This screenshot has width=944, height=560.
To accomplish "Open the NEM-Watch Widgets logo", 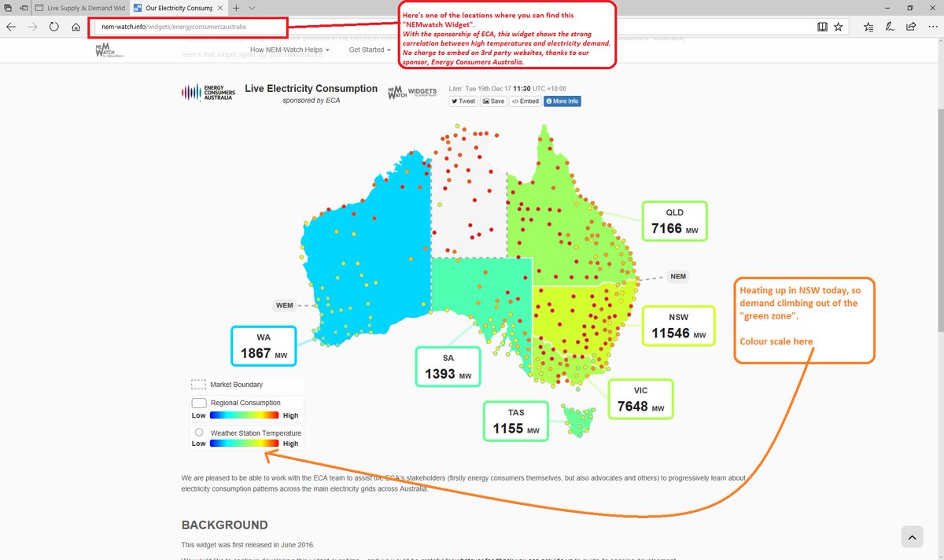I will [x=412, y=90].
